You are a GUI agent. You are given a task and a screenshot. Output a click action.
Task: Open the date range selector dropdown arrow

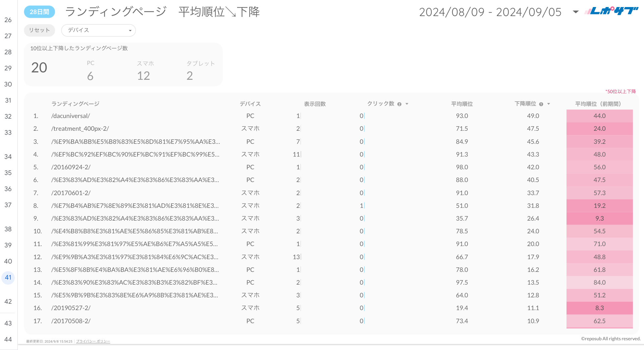point(576,12)
